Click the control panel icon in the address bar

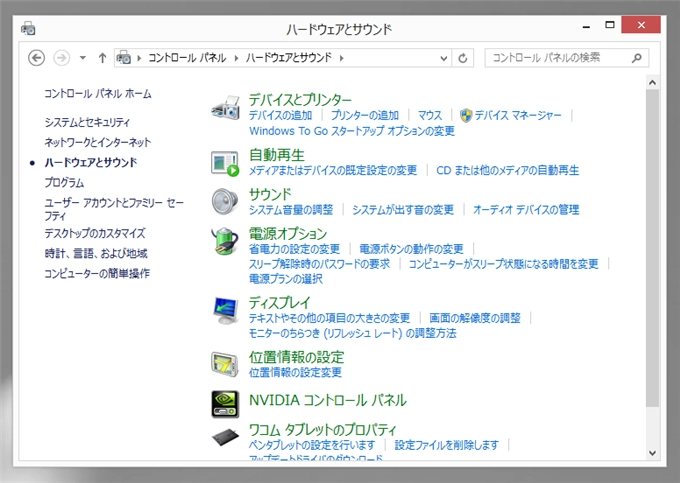[124, 57]
